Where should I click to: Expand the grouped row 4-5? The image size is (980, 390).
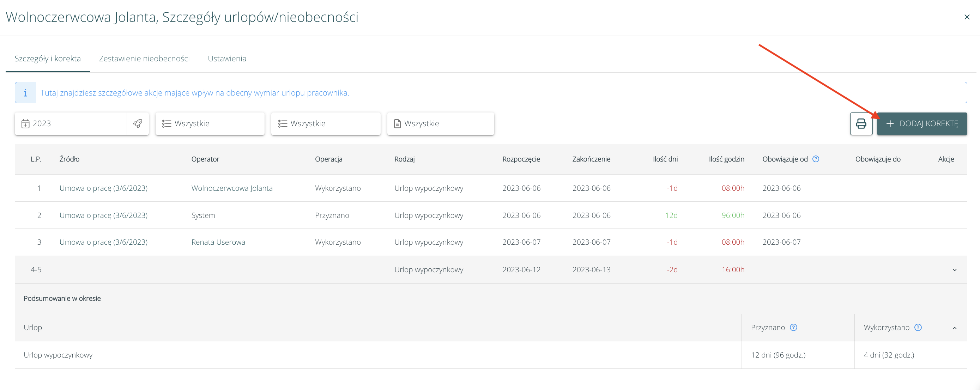pyautogui.click(x=954, y=270)
